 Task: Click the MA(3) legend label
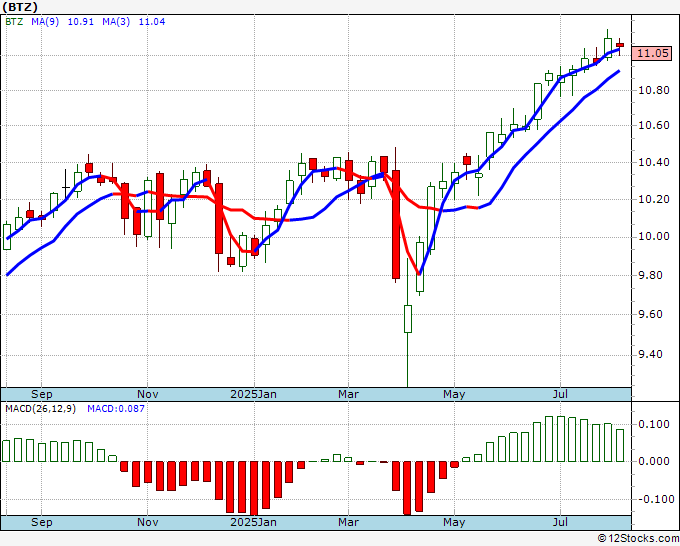pyautogui.click(x=116, y=22)
